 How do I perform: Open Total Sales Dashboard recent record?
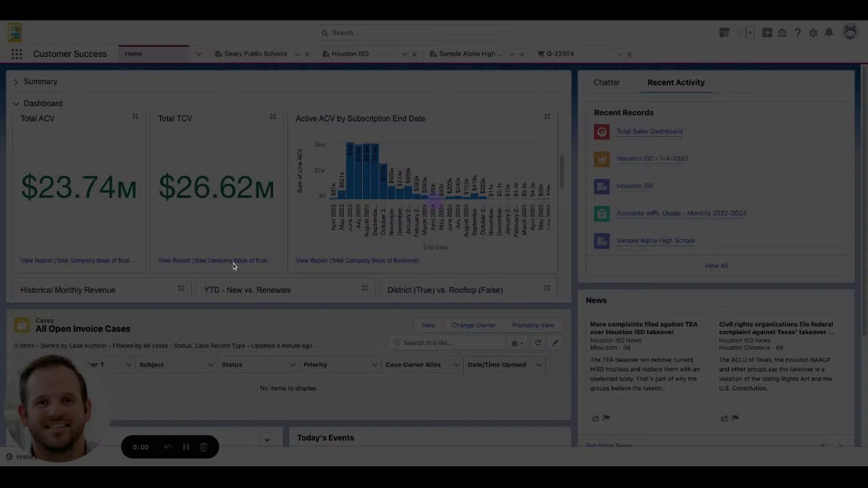(650, 131)
